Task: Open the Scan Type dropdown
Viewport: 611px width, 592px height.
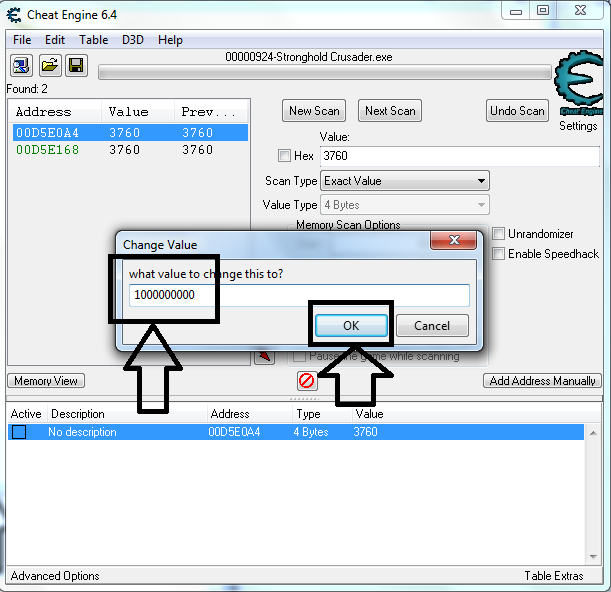Action: coord(404,181)
